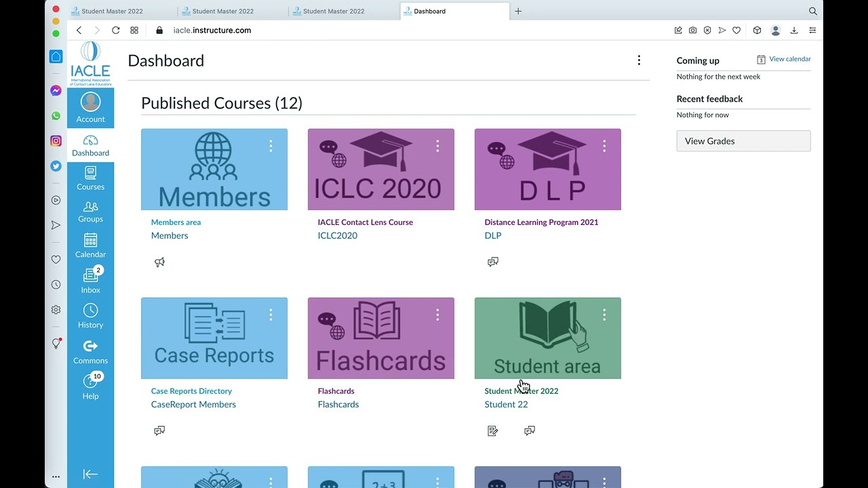
Task: Reload the current page
Action: 116,30
